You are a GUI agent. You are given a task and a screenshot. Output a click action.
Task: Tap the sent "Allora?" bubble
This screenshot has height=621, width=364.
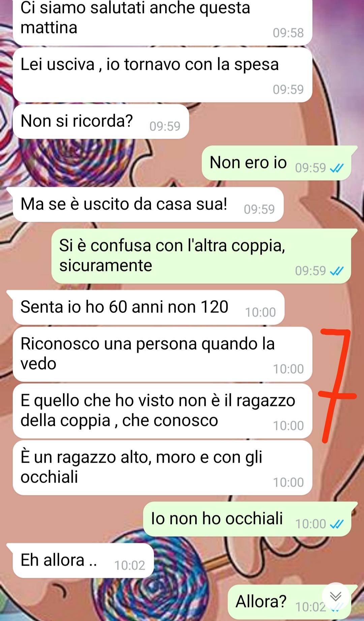tap(290, 602)
